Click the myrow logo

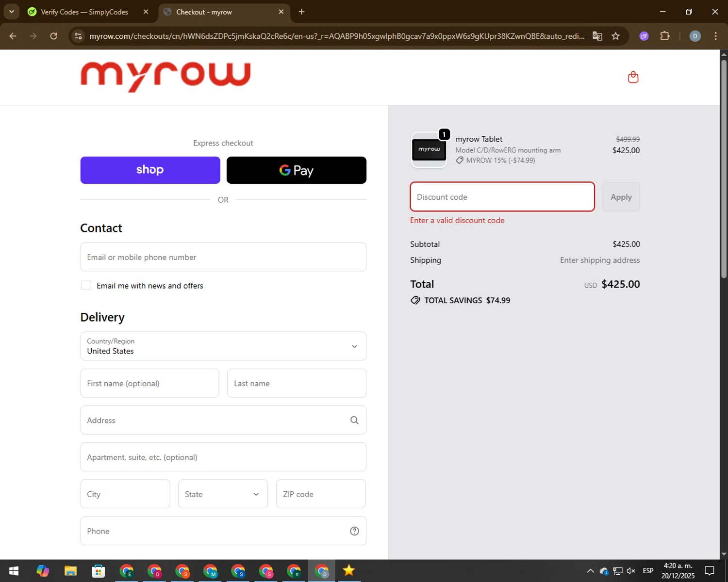click(165, 77)
